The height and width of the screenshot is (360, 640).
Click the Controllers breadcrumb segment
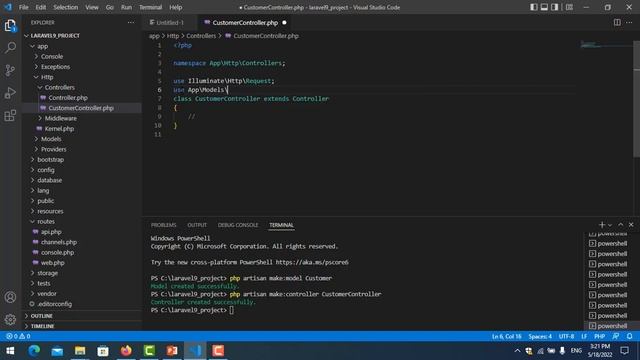[x=201, y=36]
